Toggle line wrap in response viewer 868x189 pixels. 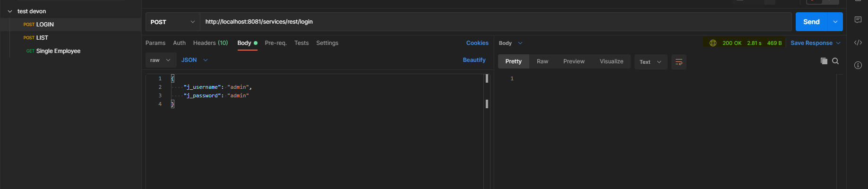[x=679, y=62]
